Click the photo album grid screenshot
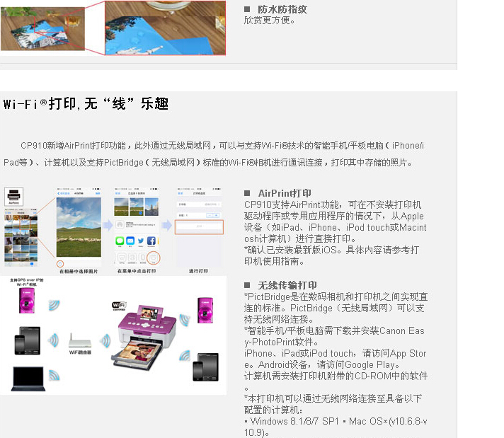The image size is (504, 438). (21, 236)
